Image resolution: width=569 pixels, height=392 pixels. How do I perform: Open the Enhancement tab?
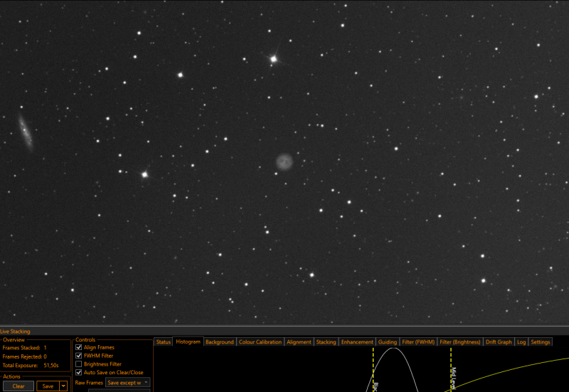[x=357, y=342]
